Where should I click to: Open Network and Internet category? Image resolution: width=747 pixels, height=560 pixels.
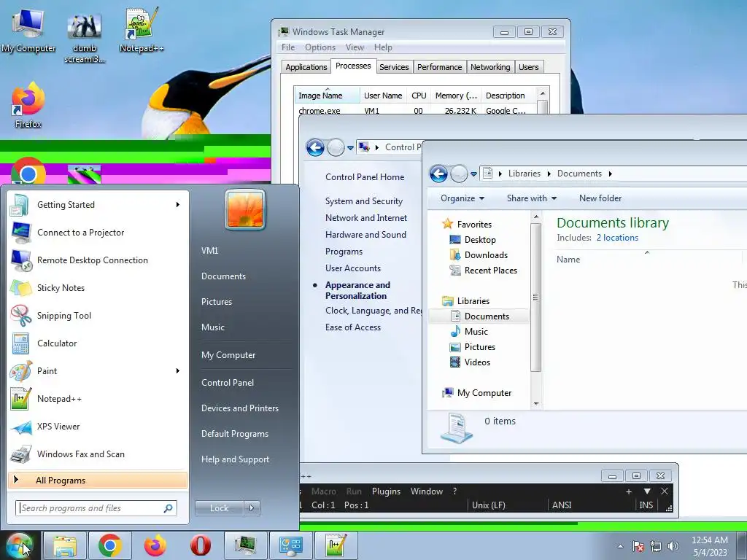(x=366, y=217)
